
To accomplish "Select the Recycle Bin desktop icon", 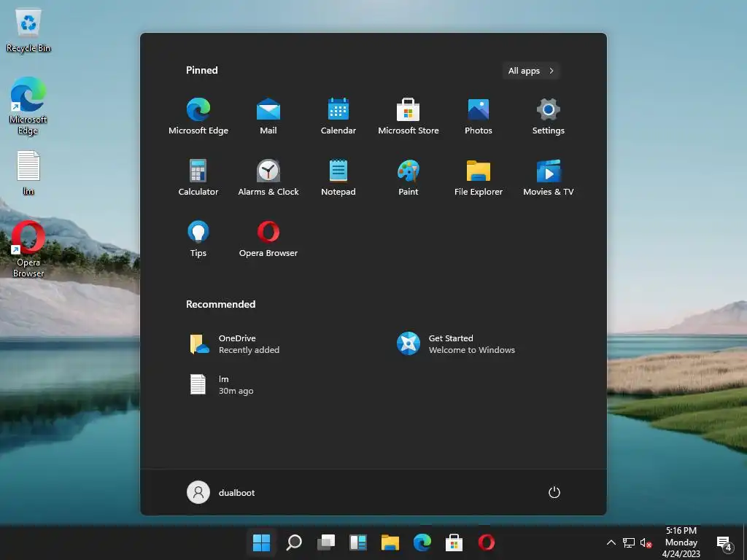I will 28,31.
